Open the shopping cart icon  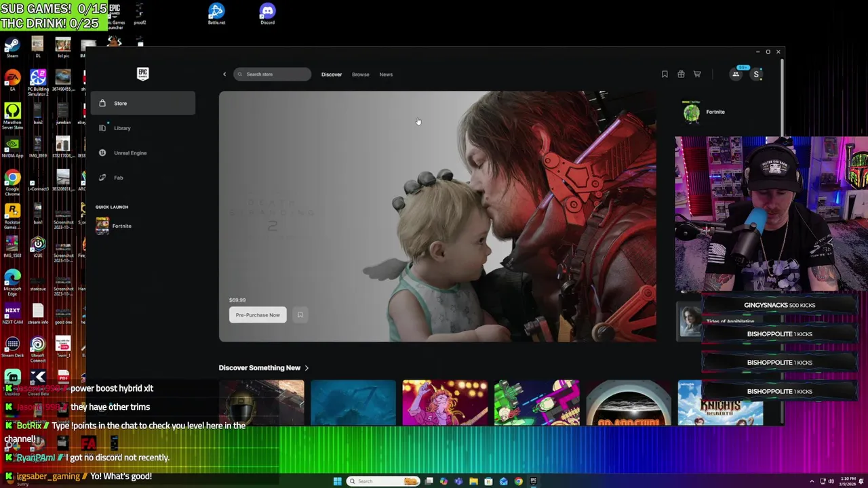coord(697,74)
